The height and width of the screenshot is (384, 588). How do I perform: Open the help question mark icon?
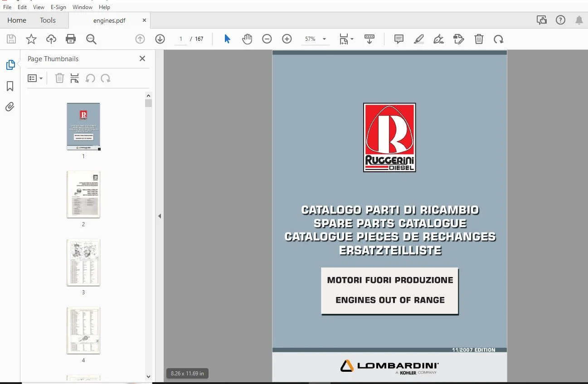coord(561,20)
